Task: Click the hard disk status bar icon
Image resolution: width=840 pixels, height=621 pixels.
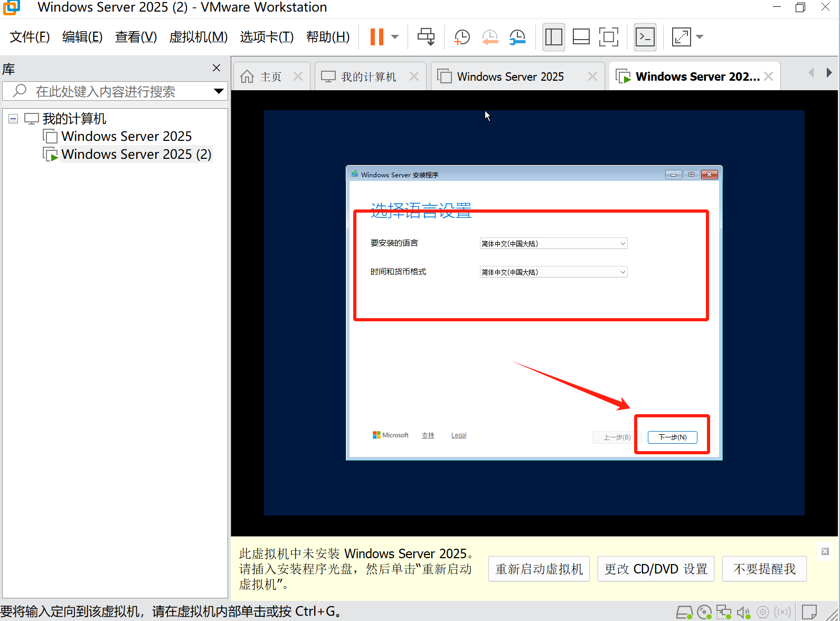Action: click(x=685, y=612)
